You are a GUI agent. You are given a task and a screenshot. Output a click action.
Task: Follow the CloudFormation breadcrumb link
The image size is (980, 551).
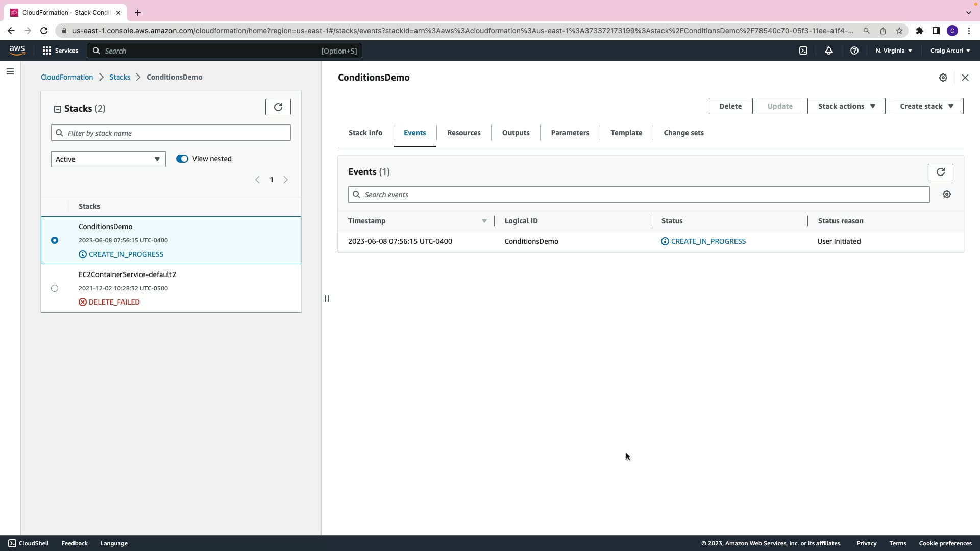pos(67,77)
